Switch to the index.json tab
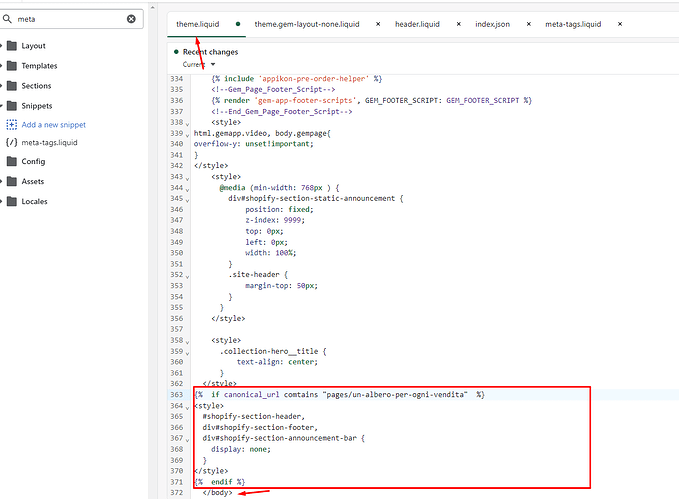This screenshot has height=499, width=679. point(492,24)
